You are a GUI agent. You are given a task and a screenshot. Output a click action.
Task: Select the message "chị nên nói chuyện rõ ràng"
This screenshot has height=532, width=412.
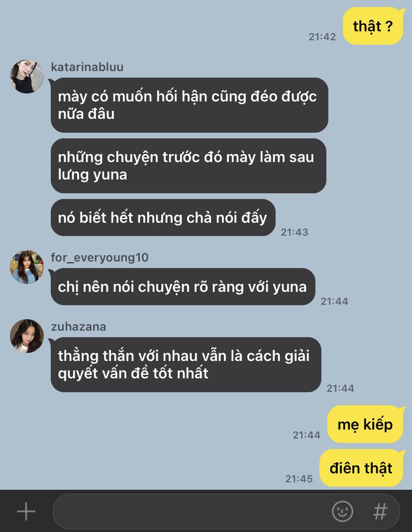[x=183, y=287]
